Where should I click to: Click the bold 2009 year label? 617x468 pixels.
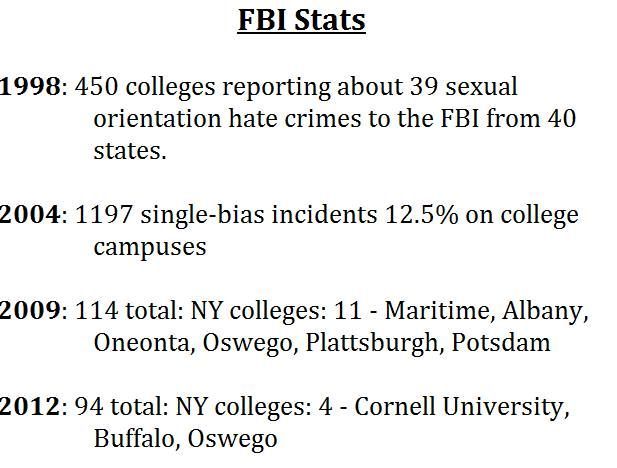(30, 310)
